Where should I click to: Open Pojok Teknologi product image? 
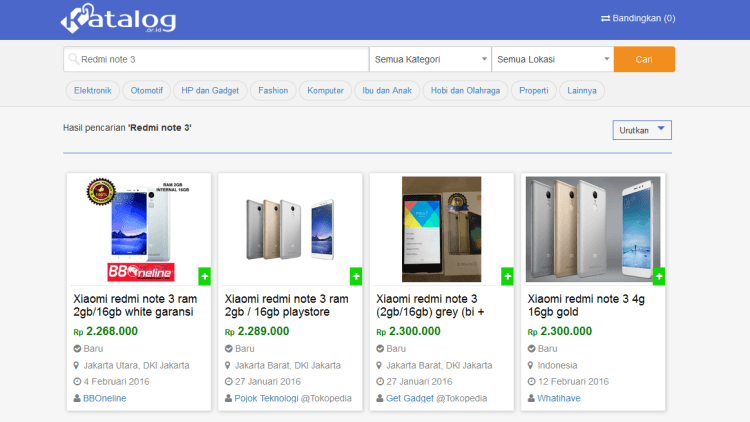coord(290,229)
